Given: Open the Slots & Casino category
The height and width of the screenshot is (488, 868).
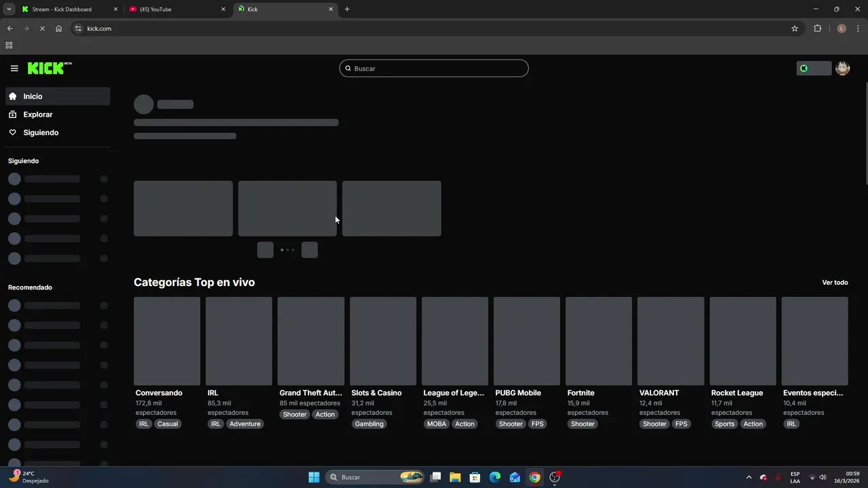Looking at the screenshot, I should point(376,393).
